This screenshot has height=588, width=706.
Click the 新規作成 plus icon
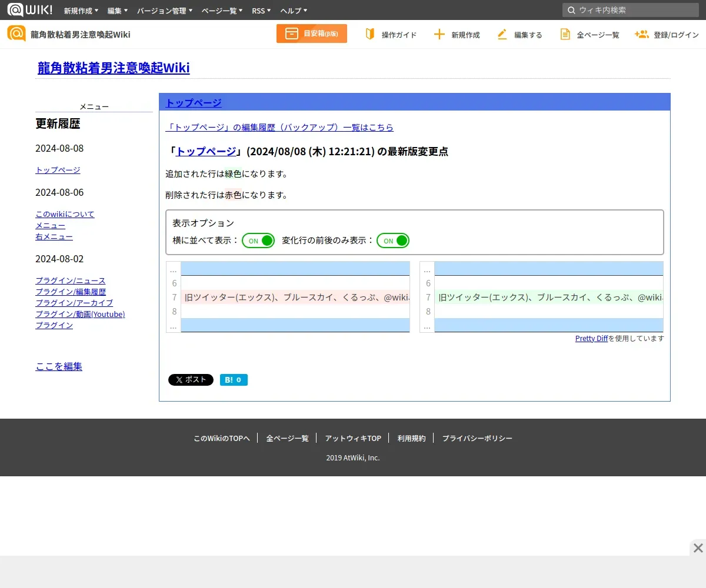coord(439,34)
